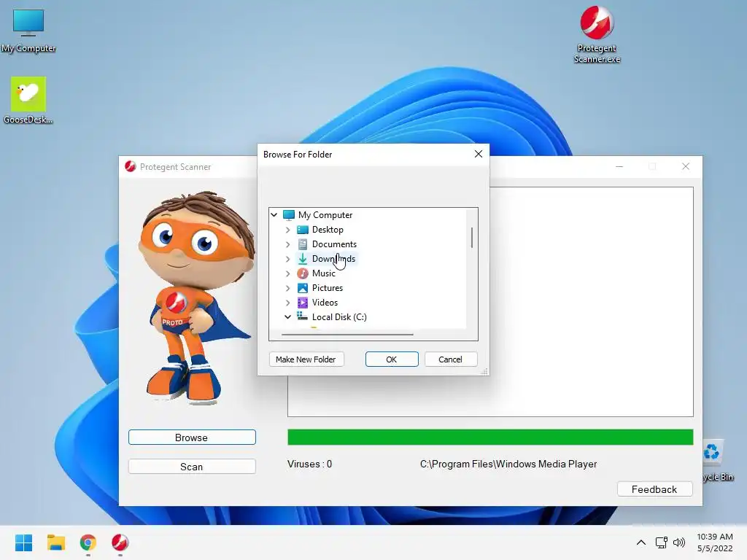Click the Videos folder icon in tree

pyautogui.click(x=303, y=303)
